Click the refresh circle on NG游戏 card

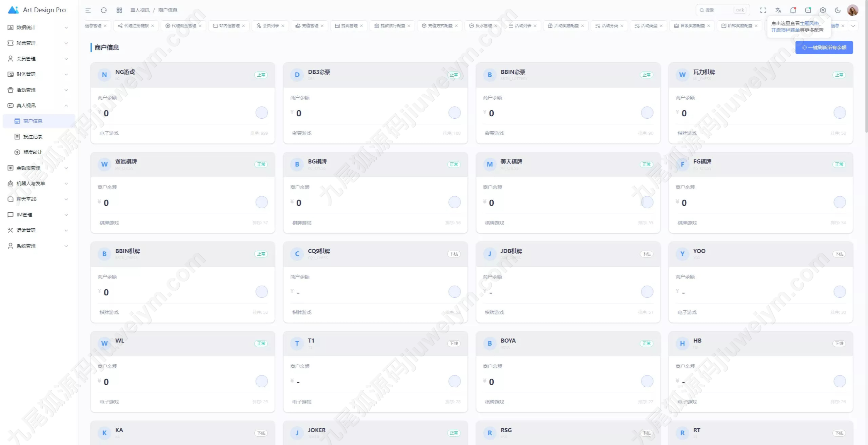click(261, 113)
